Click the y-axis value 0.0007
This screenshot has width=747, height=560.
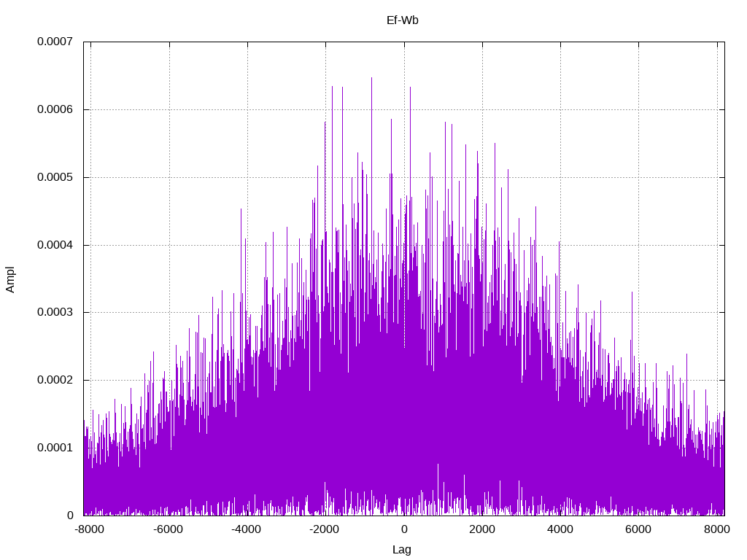click(x=55, y=42)
